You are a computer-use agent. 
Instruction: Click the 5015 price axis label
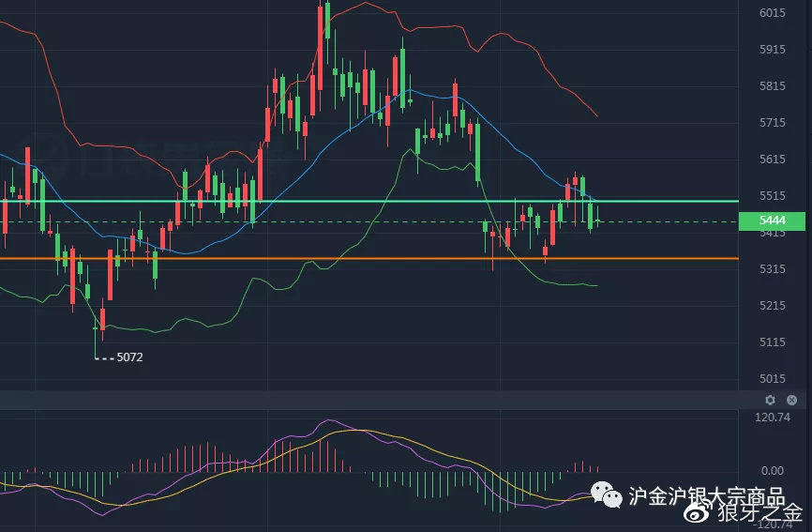[x=772, y=379]
